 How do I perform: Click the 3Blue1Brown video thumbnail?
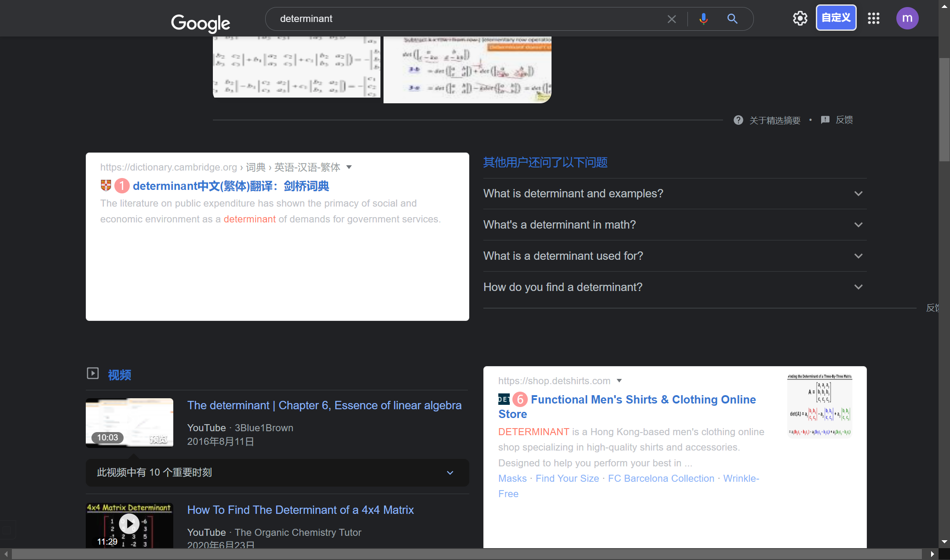tap(129, 422)
